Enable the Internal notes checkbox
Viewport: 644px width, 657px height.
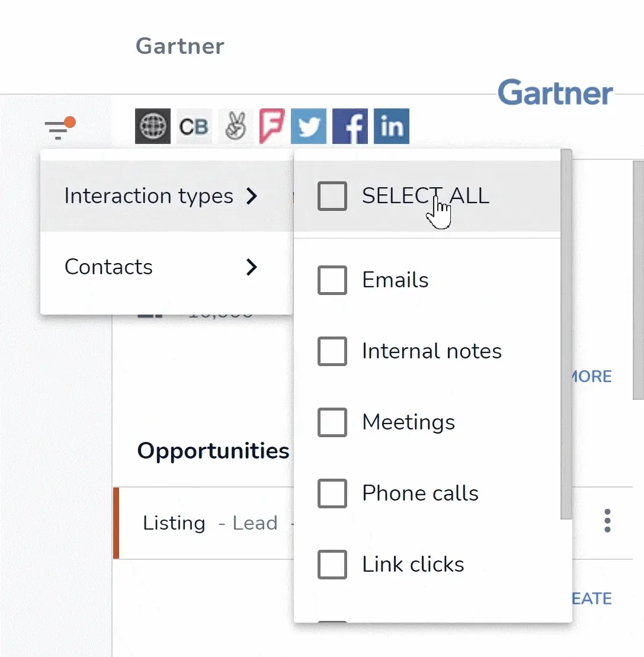[x=332, y=351]
